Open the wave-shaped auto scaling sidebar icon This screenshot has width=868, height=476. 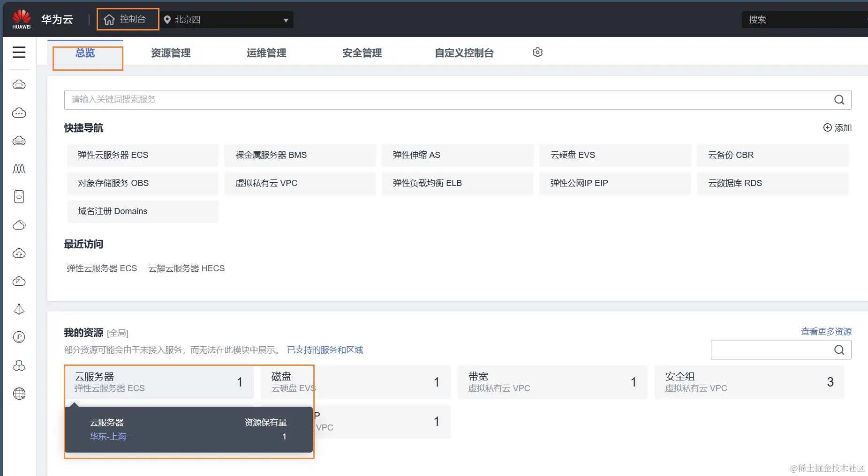pyautogui.click(x=19, y=169)
